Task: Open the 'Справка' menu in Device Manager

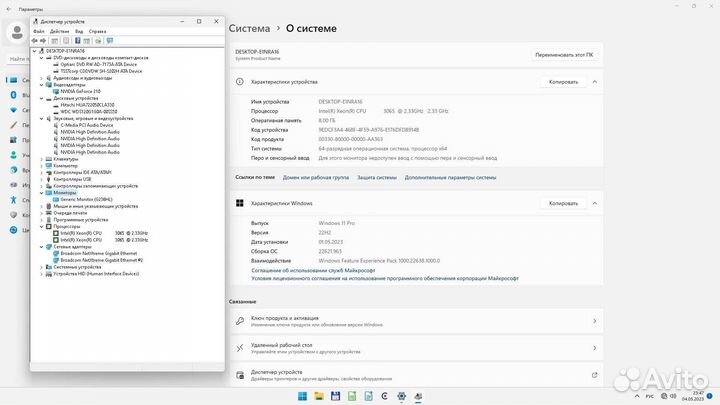Action: [97, 31]
